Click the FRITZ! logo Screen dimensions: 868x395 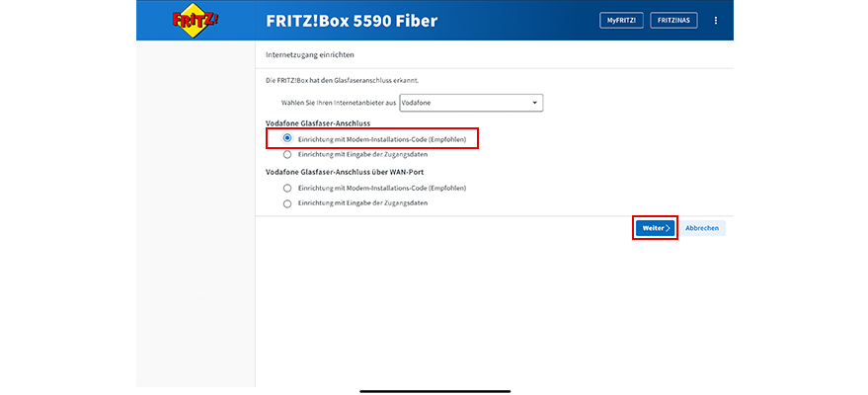[195, 21]
